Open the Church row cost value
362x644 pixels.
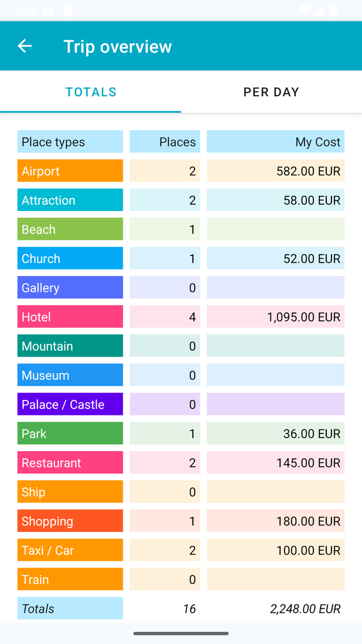coord(275,258)
